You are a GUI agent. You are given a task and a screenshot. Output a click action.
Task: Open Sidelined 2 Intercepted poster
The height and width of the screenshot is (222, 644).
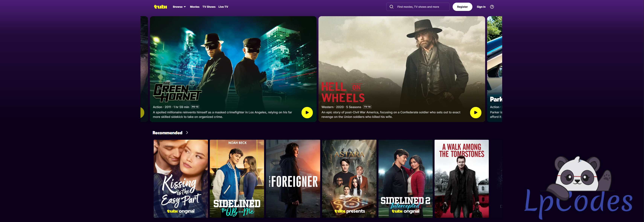coord(405,179)
